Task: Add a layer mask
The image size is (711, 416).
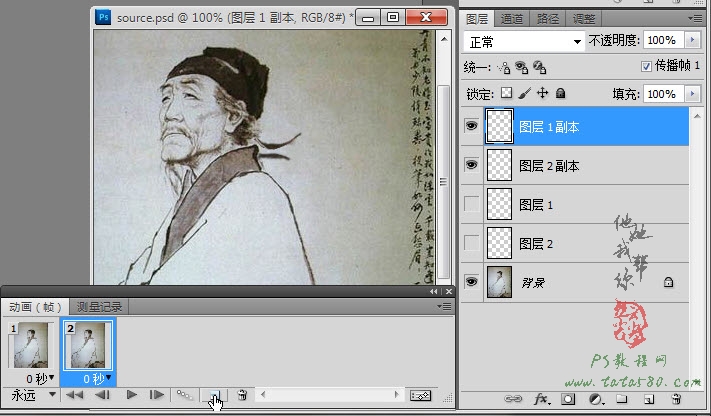Action: pos(568,399)
